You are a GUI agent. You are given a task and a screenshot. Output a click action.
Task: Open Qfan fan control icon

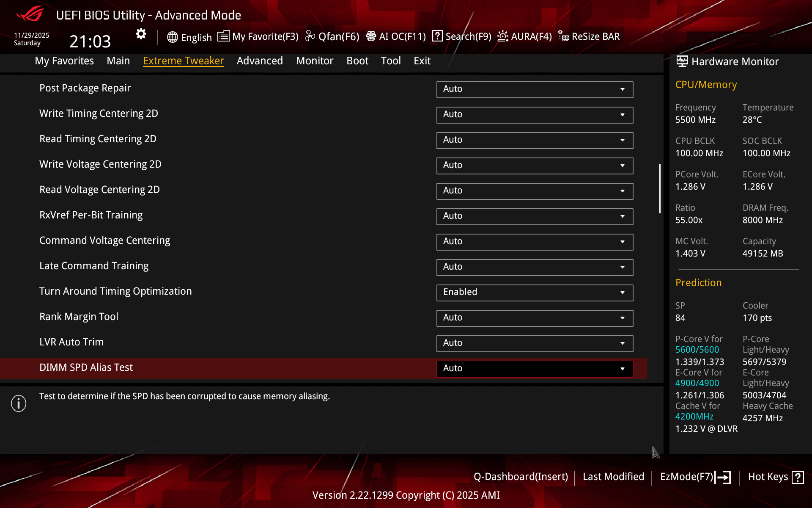pyautogui.click(x=310, y=36)
